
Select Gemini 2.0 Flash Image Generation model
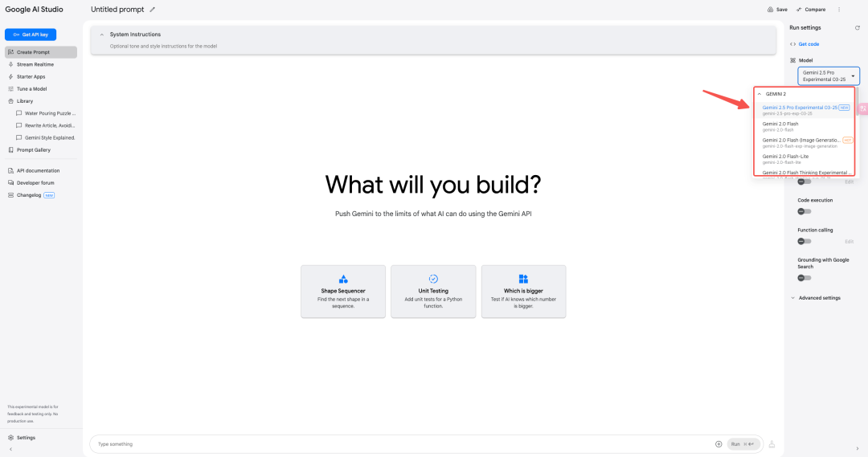[805, 143]
